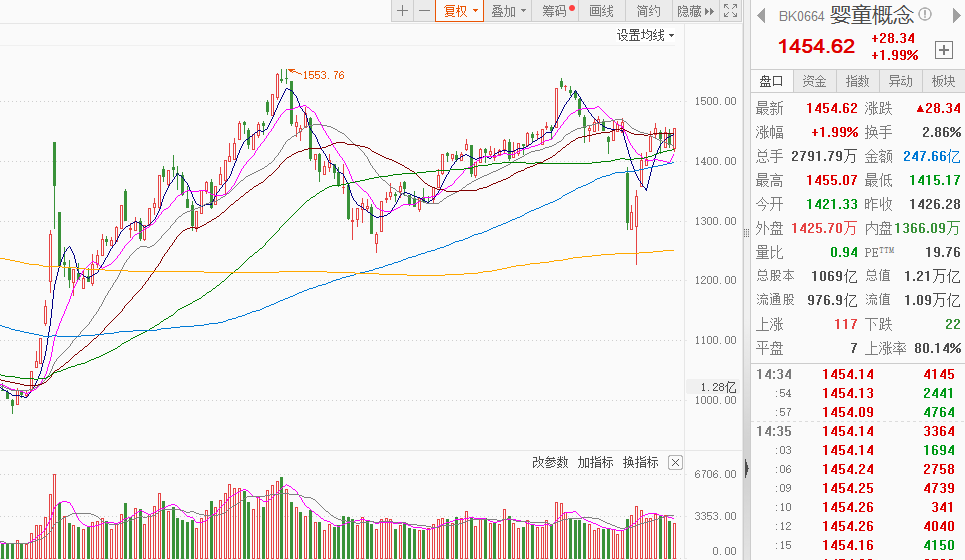Click the zoom out minus button

(x=424, y=11)
